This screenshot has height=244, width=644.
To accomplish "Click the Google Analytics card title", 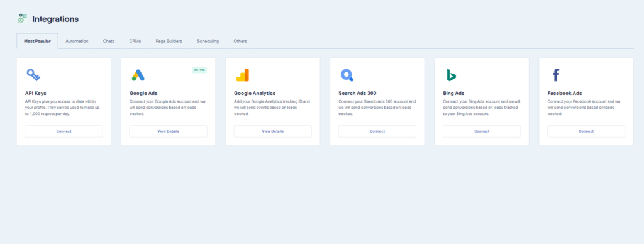I will coord(255,93).
